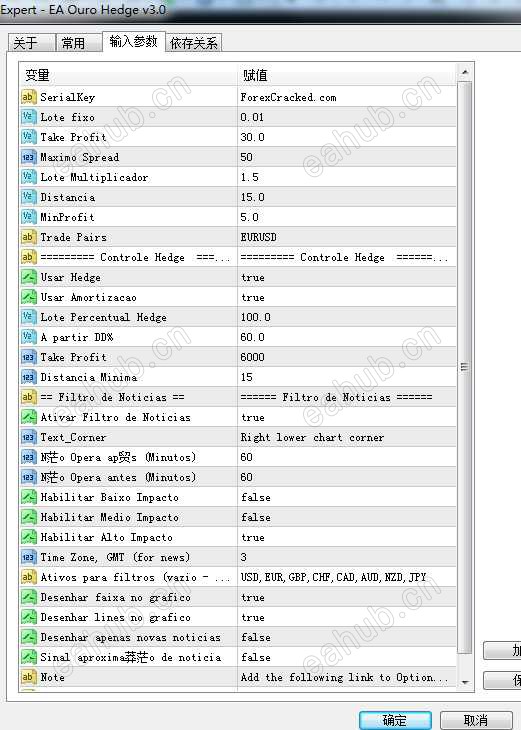Select the hedge Take Profit value 6000
Viewport: 521px width, 730px height.
(x=347, y=357)
